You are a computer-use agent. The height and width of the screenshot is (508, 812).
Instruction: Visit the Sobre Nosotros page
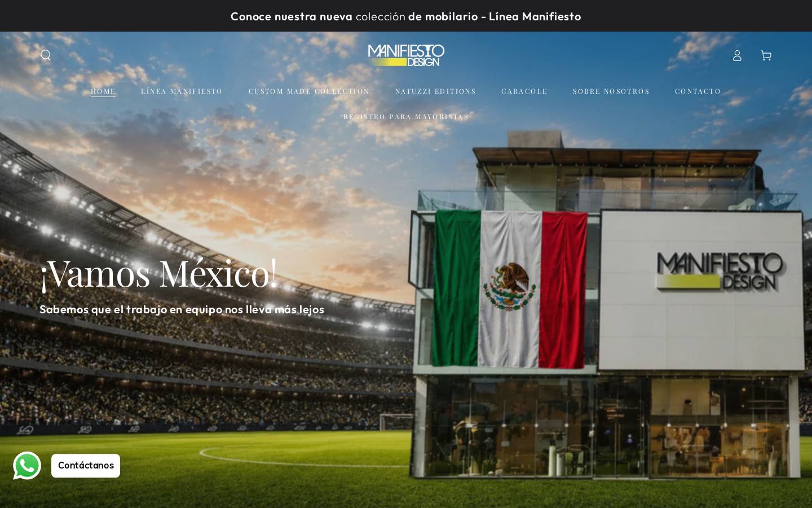point(611,91)
